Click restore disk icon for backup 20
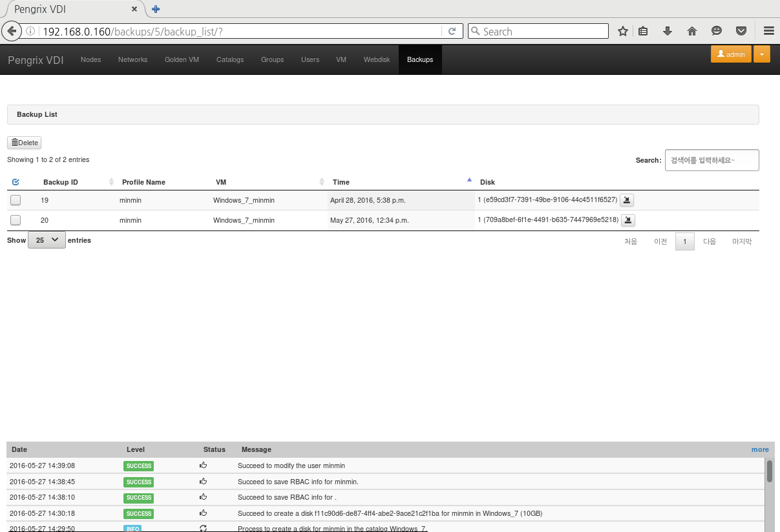Screen dimensions: 780x532 [x=629, y=220]
